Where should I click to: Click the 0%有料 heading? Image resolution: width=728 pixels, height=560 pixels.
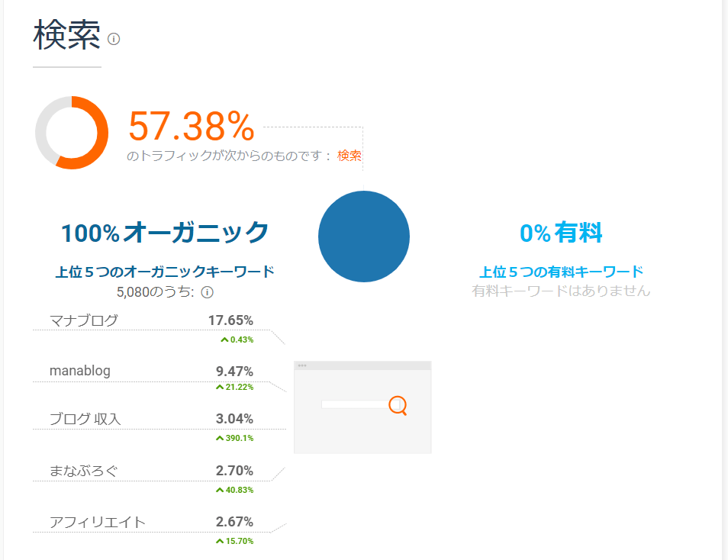(561, 233)
